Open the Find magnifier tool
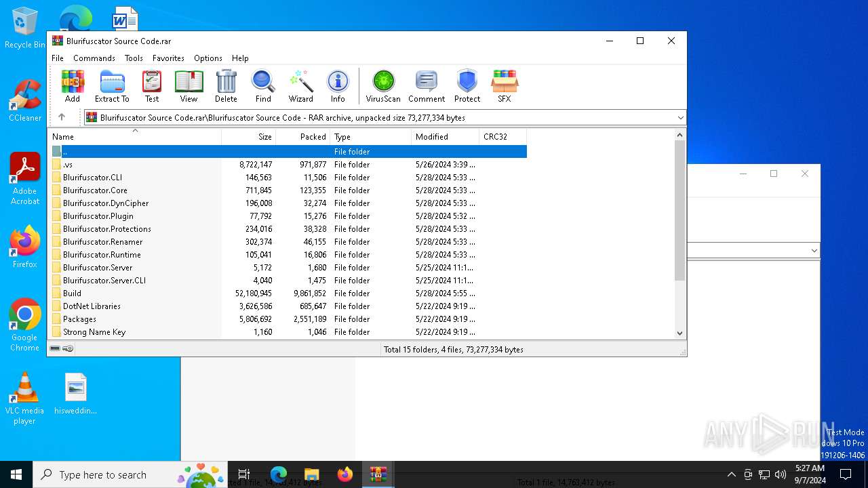The height and width of the screenshot is (488, 868). tap(263, 86)
